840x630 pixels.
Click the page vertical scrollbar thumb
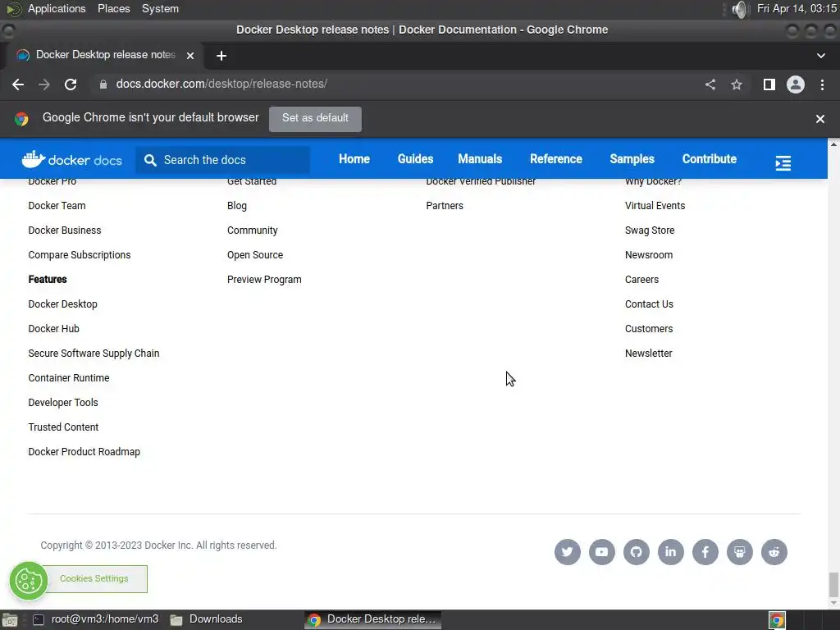tap(833, 584)
